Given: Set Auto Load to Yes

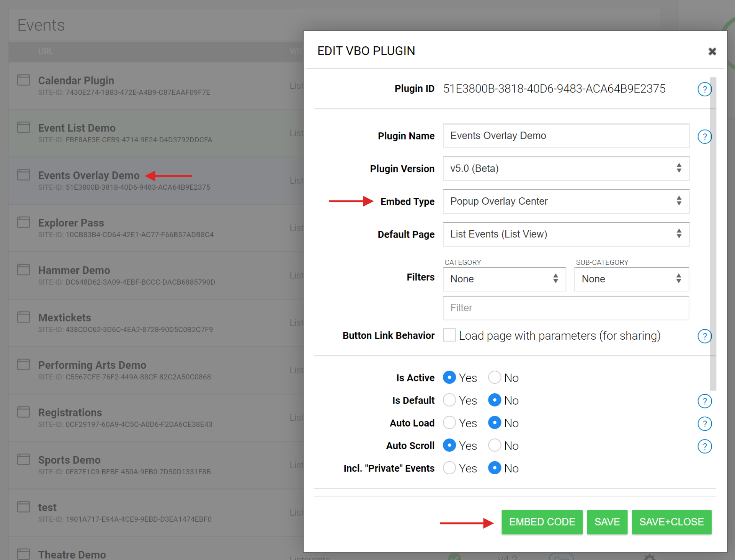Looking at the screenshot, I should 449,423.
